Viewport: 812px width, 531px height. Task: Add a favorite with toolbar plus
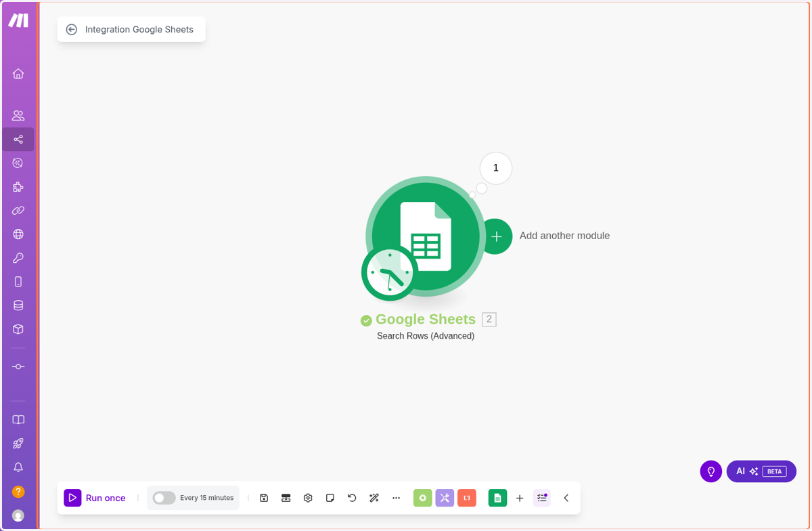coord(520,498)
